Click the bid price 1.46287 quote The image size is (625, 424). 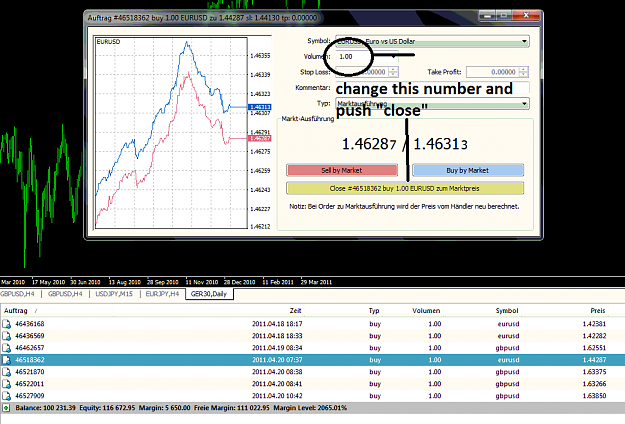pos(369,144)
